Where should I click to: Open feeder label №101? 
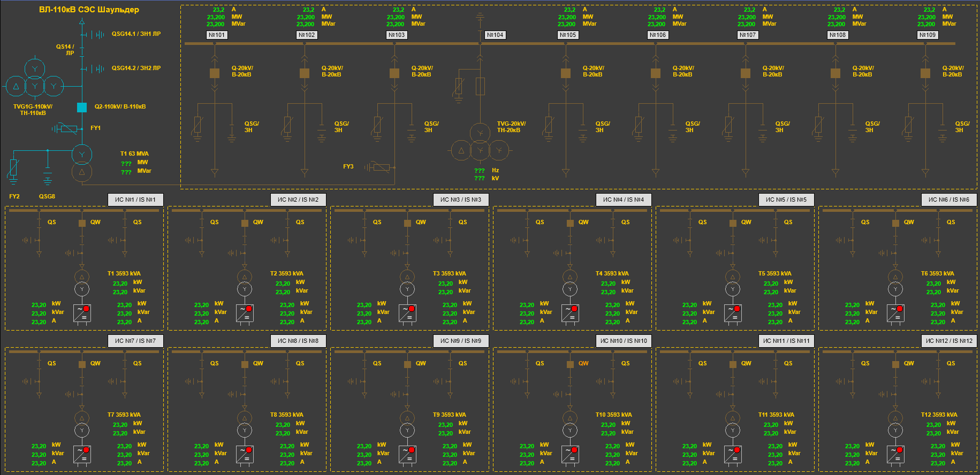point(217,35)
